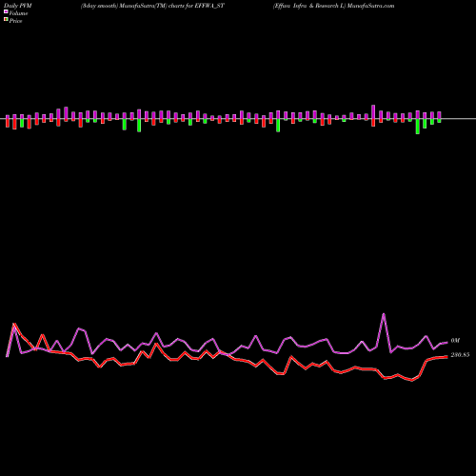Click the '280.85' price line end label
The image size is (476, 476).
coord(460,355)
